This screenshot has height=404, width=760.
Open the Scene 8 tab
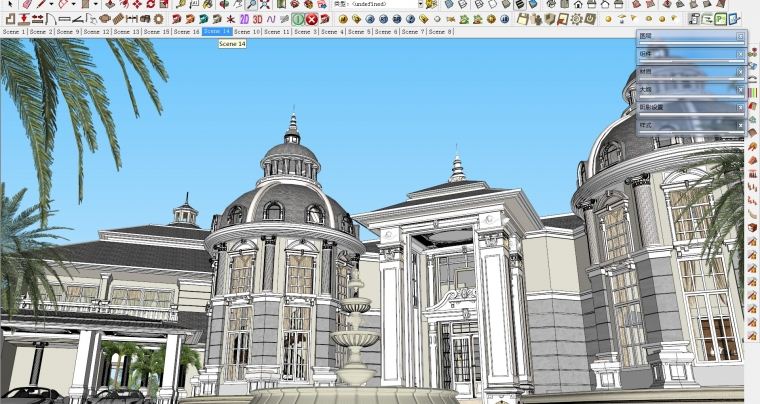pos(439,32)
